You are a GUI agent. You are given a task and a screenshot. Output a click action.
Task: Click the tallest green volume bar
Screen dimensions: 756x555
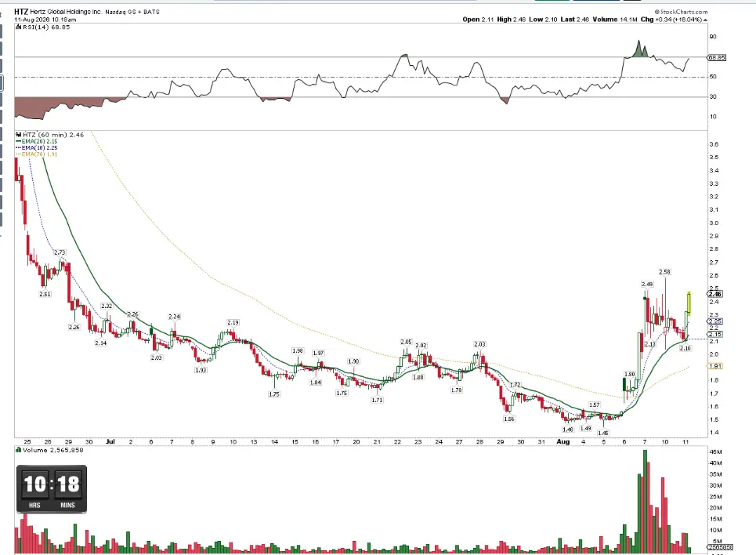click(x=645, y=502)
